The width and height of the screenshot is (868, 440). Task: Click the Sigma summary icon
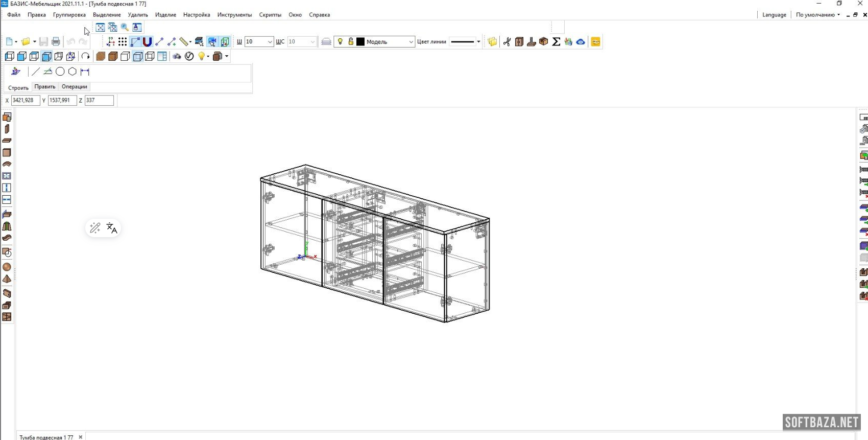click(x=556, y=42)
